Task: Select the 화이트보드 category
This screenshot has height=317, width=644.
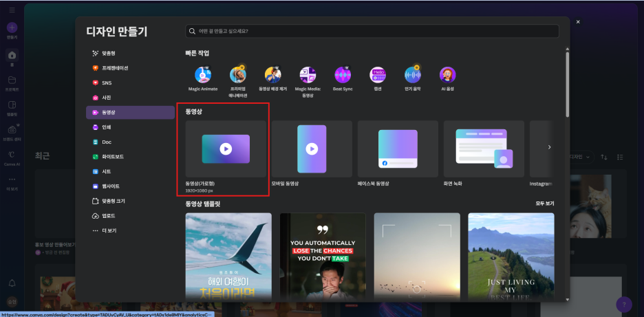Action: tap(130, 157)
